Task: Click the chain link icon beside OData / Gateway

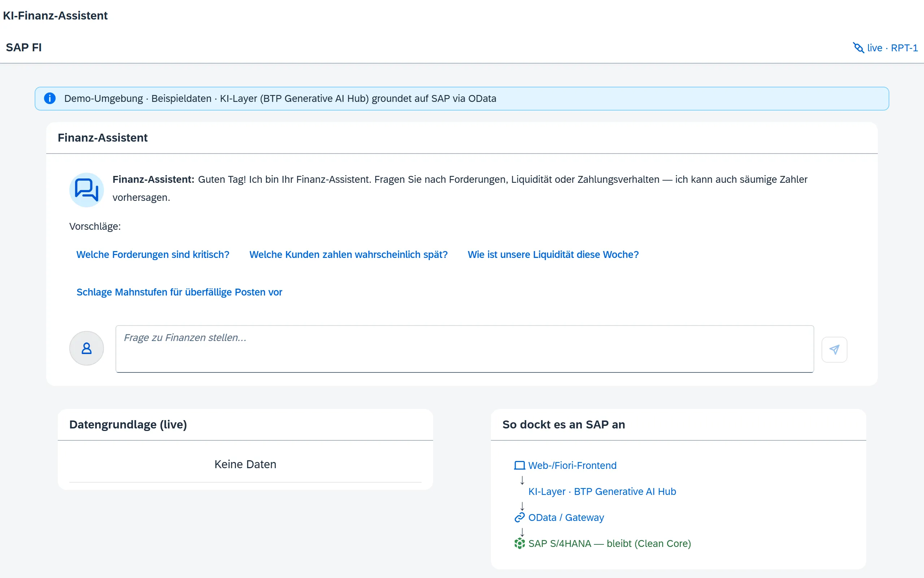Action: [519, 517]
